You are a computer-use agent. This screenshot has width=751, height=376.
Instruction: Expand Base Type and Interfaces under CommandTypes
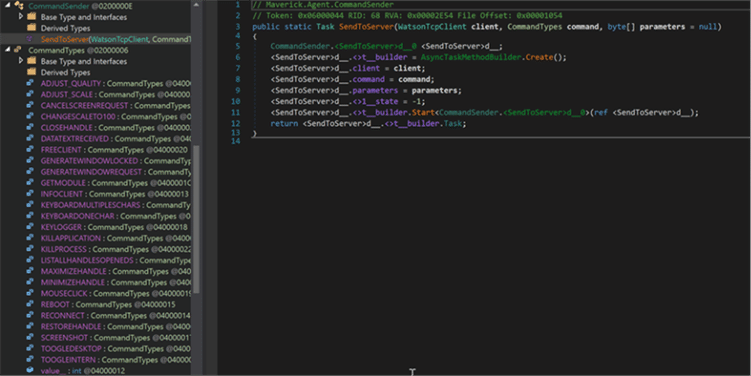21,61
